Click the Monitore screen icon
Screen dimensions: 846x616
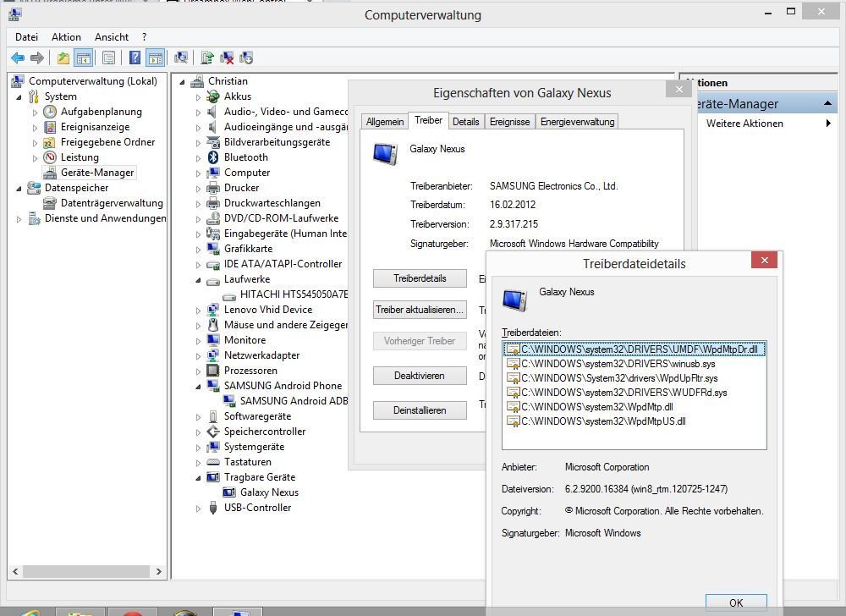click(x=213, y=340)
